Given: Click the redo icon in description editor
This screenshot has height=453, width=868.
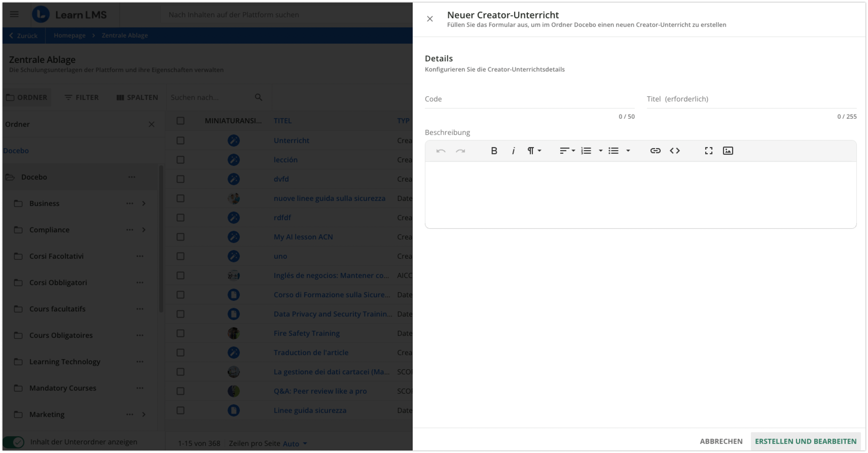Looking at the screenshot, I should point(460,151).
